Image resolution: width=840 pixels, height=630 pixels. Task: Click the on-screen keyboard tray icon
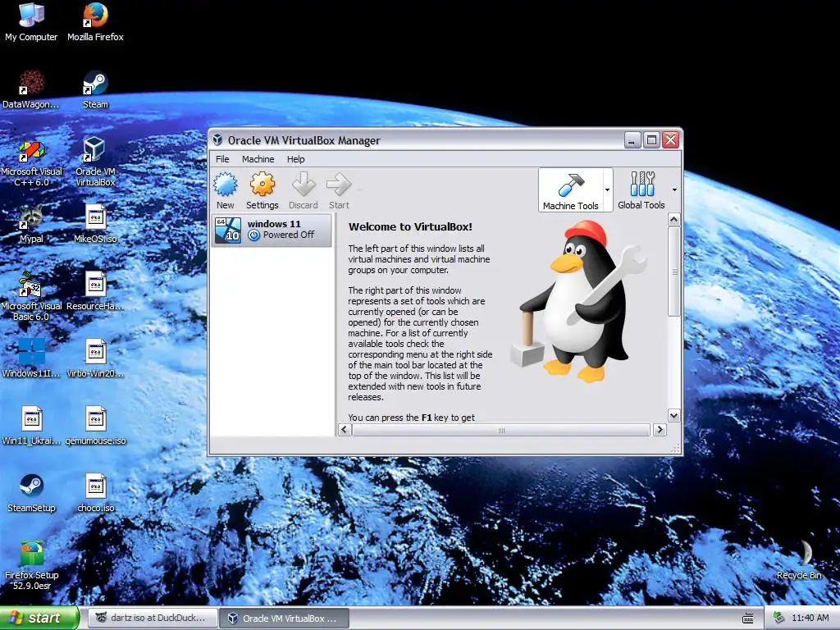tap(748, 619)
